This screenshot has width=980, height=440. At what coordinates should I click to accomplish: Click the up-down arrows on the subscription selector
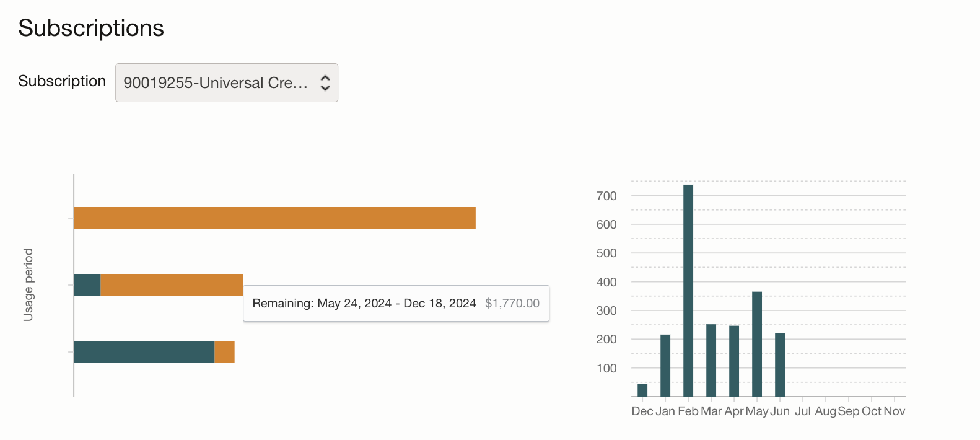[x=325, y=82]
